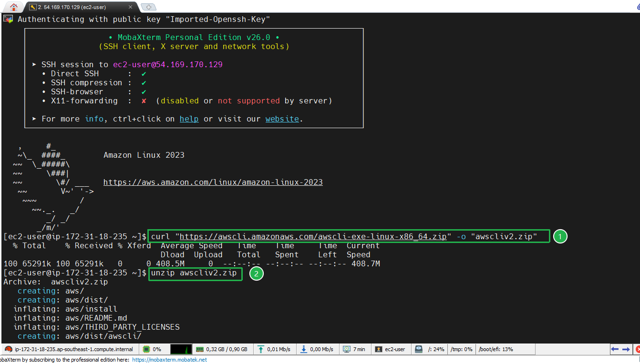
Task: Click the right arrow in status bar
Action: coord(626,349)
